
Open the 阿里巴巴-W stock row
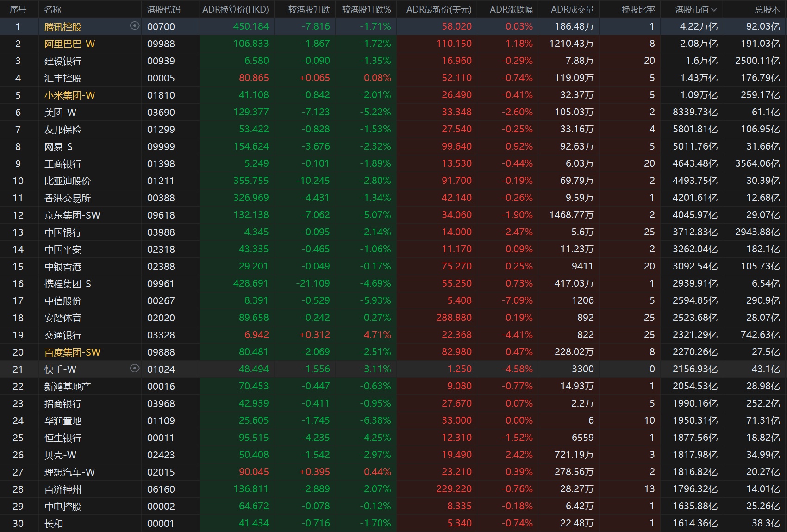point(69,44)
